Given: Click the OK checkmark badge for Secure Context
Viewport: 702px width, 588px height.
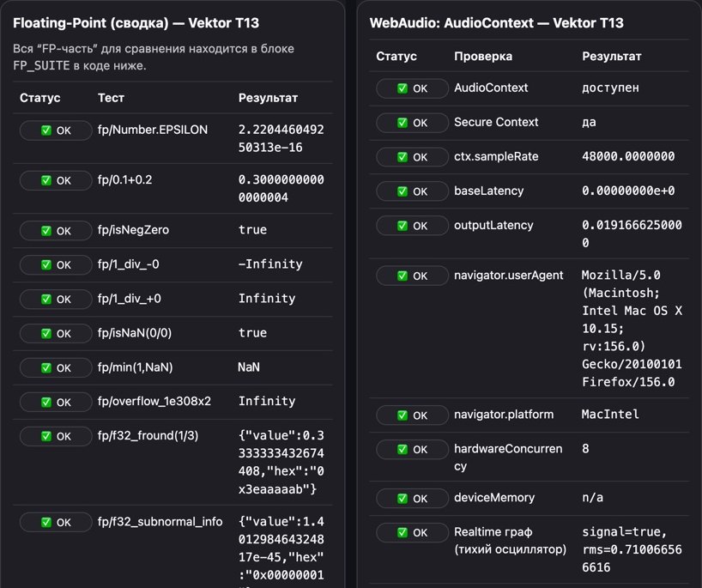Looking at the screenshot, I should pos(412,123).
